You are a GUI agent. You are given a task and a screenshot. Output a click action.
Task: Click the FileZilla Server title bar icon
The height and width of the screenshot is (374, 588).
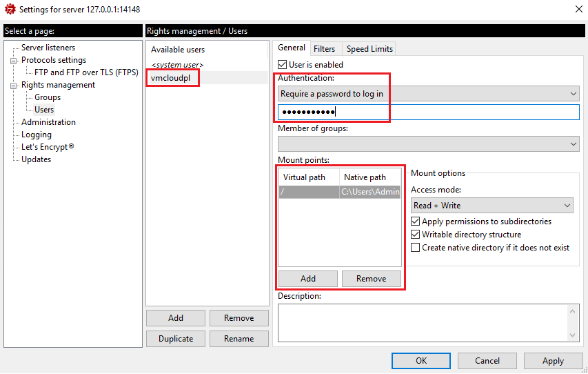pos(10,10)
